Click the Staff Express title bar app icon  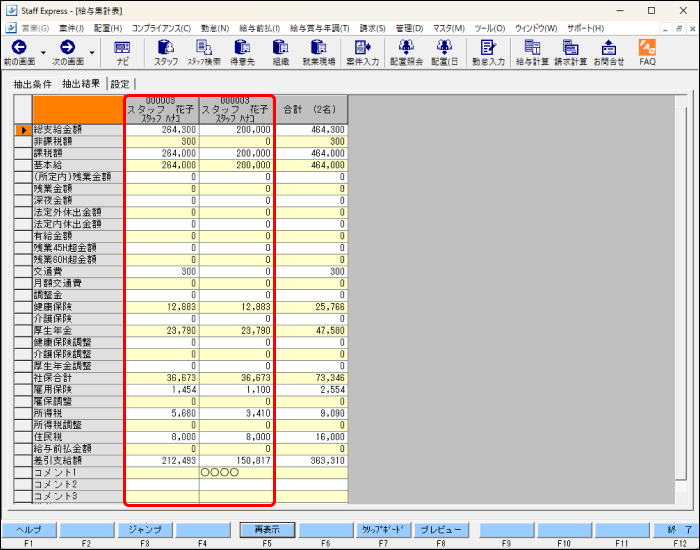11,10
